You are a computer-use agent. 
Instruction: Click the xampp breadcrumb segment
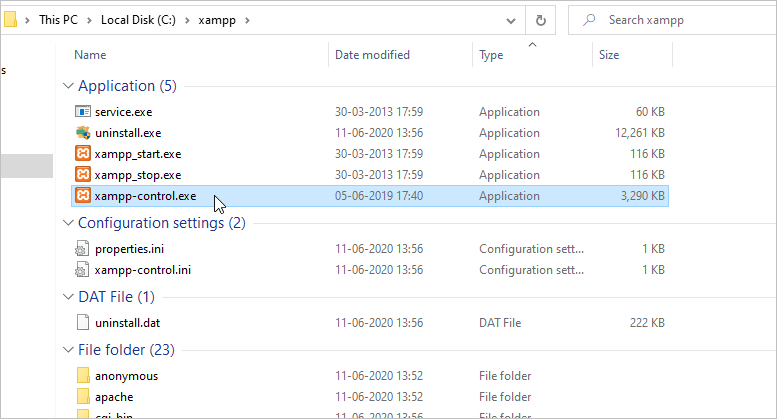pos(217,20)
